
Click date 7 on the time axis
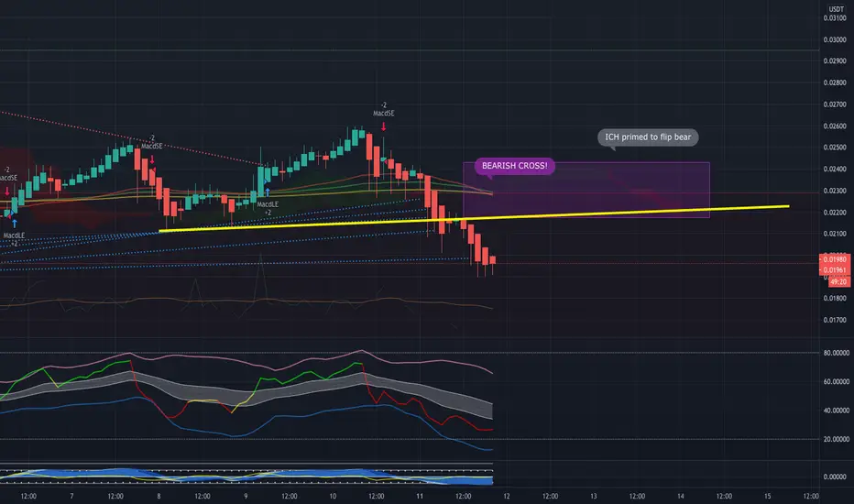click(x=71, y=497)
